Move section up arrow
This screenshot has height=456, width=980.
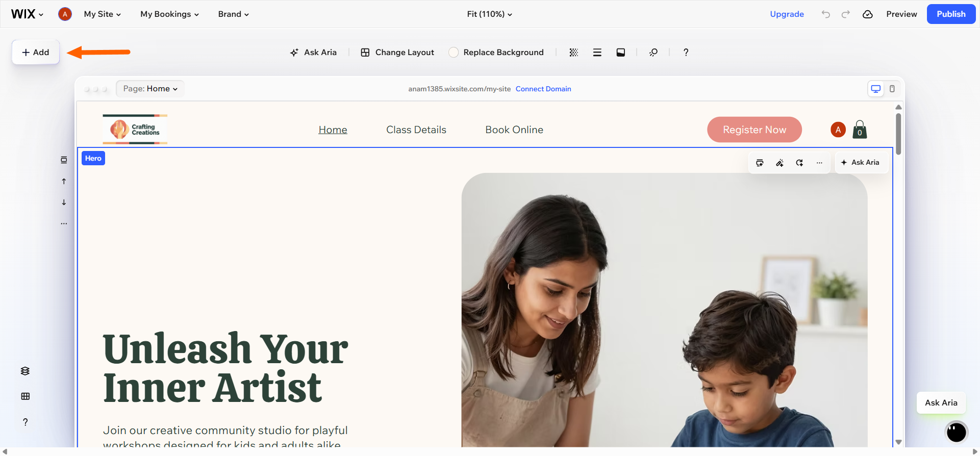click(64, 181)
